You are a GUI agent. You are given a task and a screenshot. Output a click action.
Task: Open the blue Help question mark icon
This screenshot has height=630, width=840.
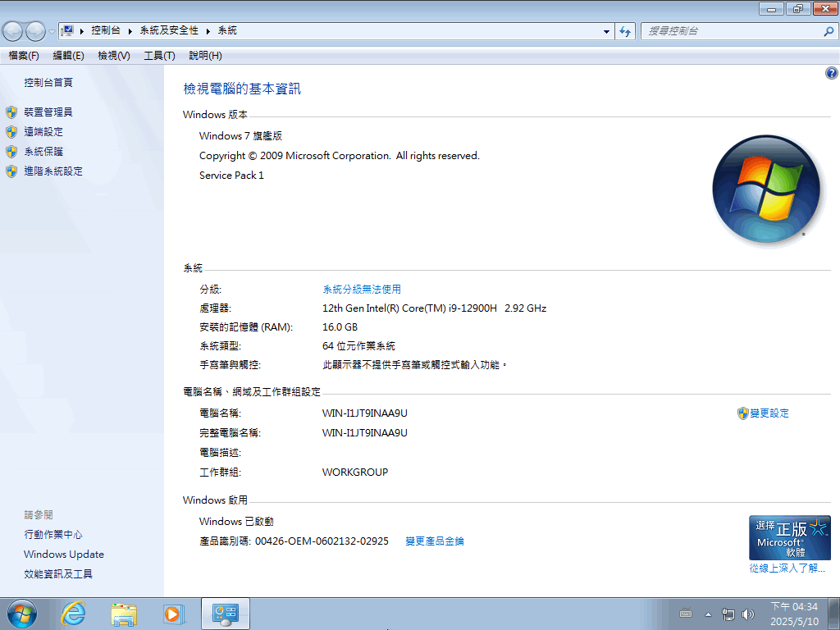[832, 73]
